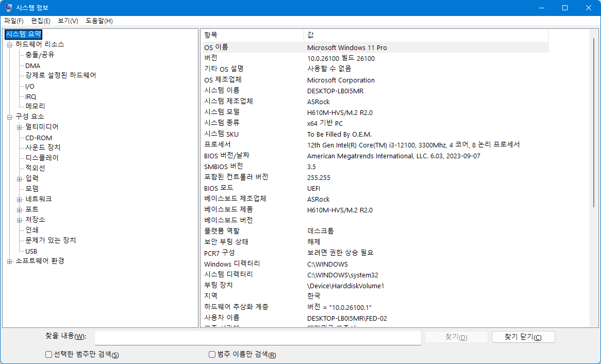The image size is (601, 364).
Task: Select 문제가 있는 장치 tree item
Action: 51,240
